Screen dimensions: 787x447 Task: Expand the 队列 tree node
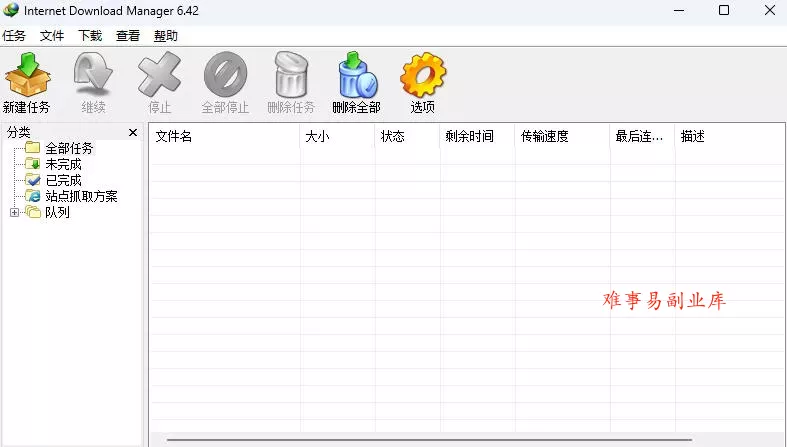(x=15, y=212)
